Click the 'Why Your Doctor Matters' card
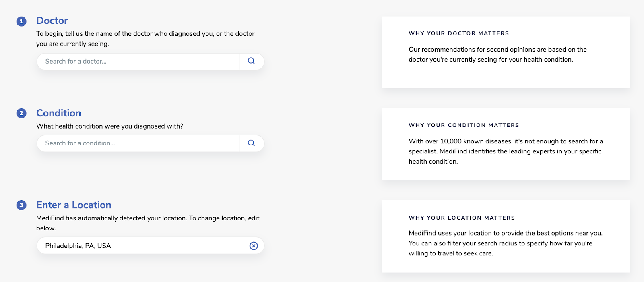Image resolution: width=644 pixels, height=282 pixels. pos(506,52)
